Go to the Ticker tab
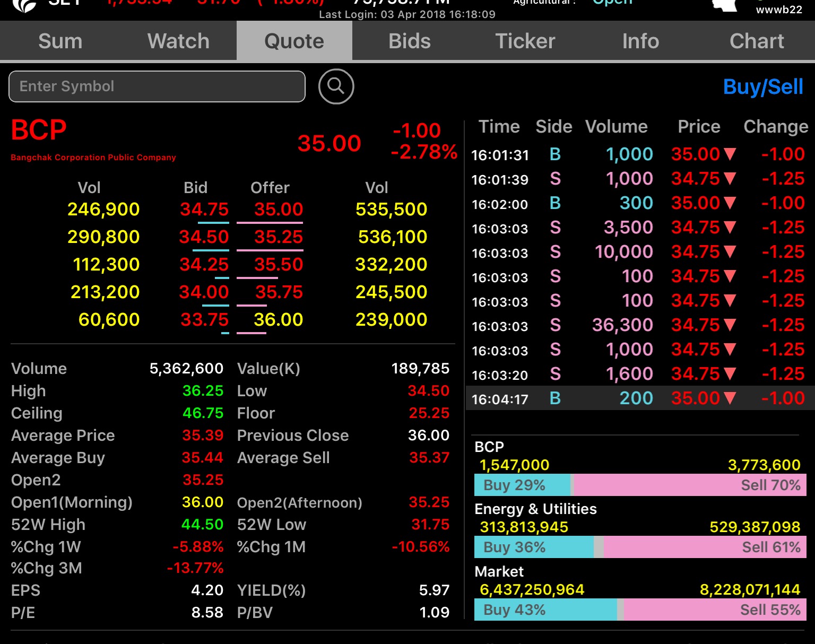 (x=525, y=41)
